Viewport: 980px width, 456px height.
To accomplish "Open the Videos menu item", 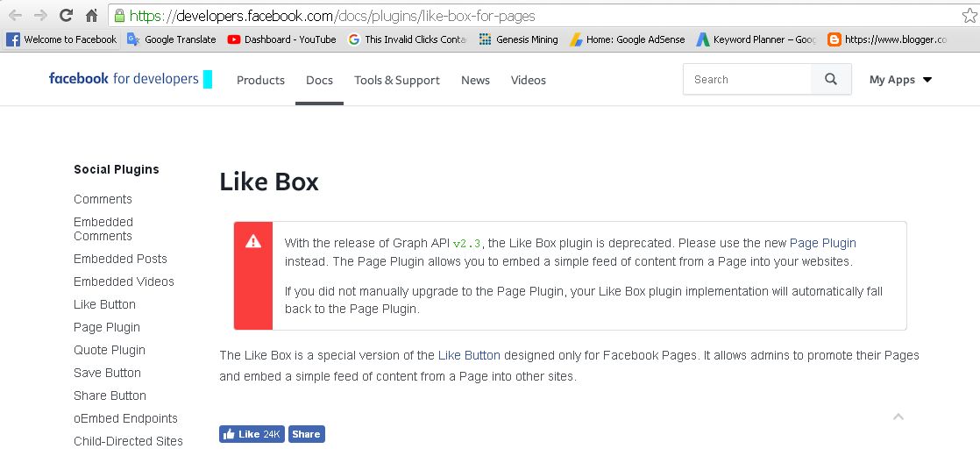I will click(x=528, y=80).
